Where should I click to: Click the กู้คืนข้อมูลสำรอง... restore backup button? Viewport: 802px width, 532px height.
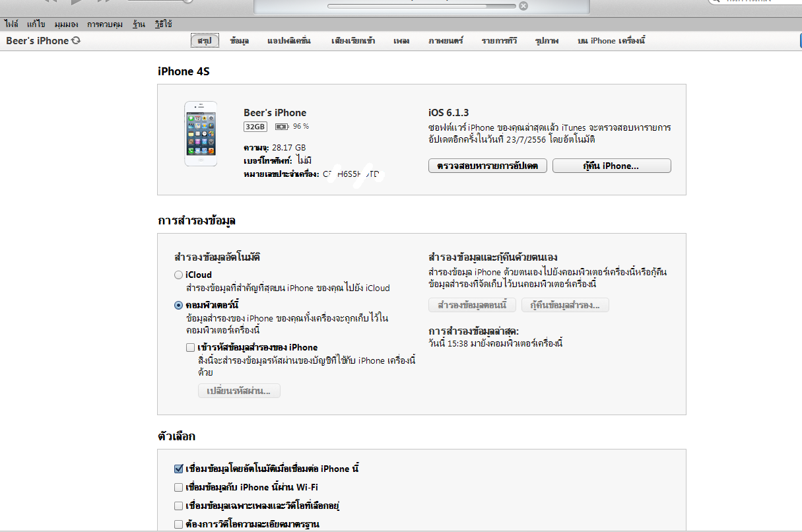565,305
